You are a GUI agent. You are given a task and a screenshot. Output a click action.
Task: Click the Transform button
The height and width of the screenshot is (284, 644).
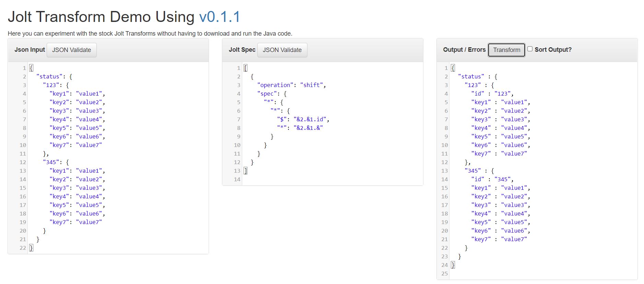point(506,50)
